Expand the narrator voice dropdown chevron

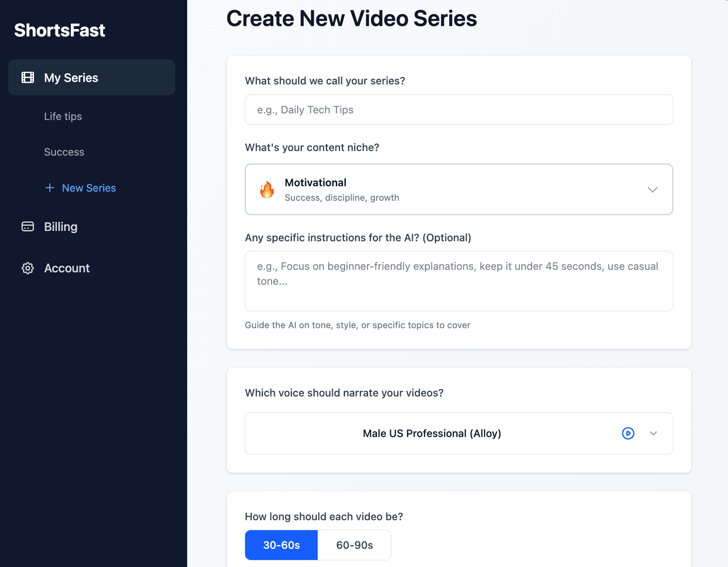pos(653,433)
